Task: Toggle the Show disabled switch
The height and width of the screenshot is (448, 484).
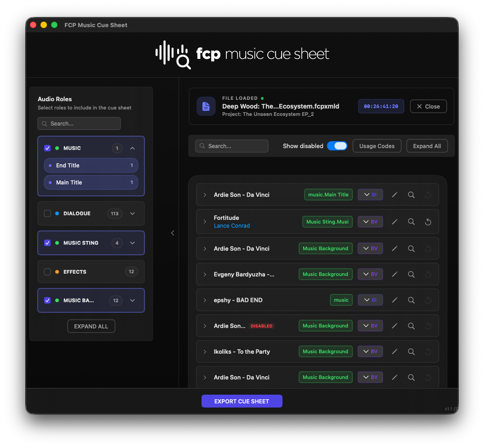Action: (x=337, y=146)
